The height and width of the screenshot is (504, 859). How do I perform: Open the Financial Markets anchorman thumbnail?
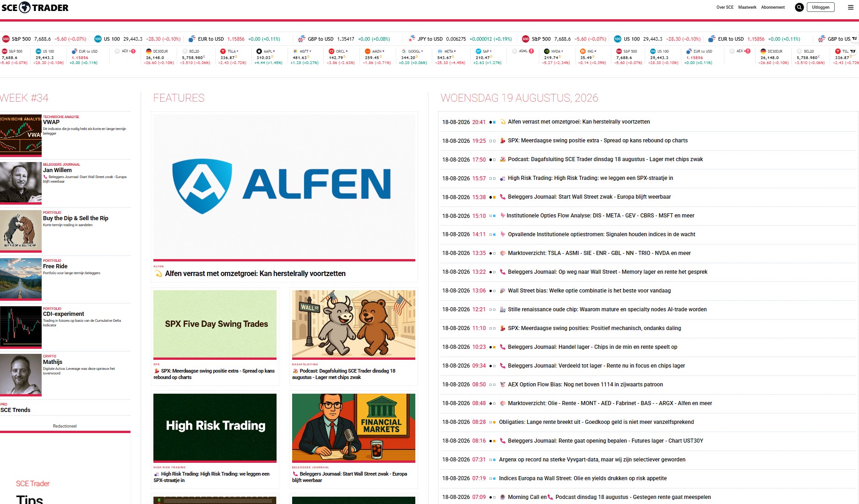point(353,427)
